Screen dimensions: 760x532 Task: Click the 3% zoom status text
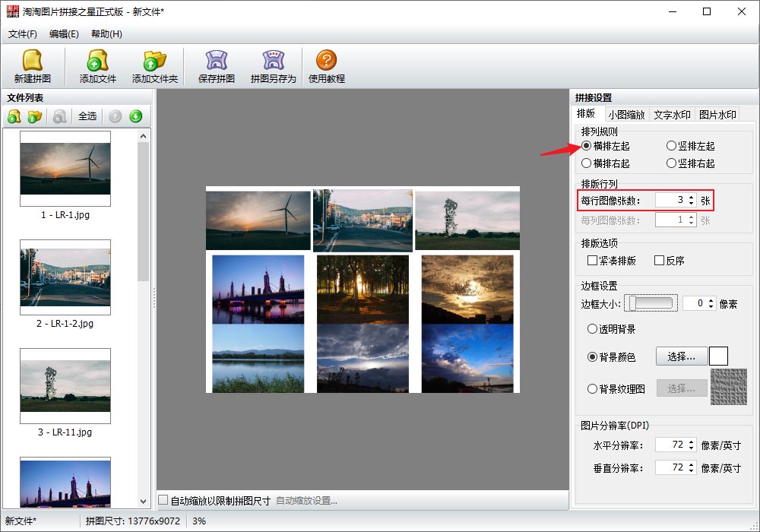pyautogui.click(x=199, y=521)
